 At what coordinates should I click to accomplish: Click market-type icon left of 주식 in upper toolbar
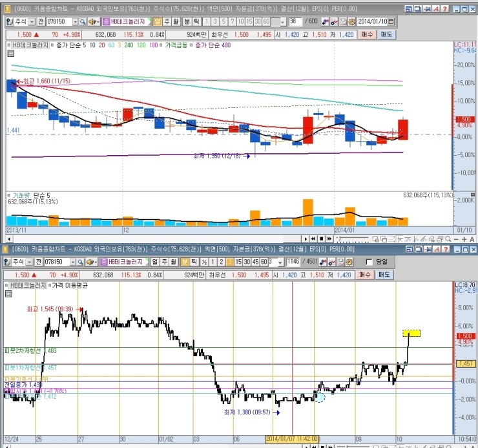(x=10, y=22)
